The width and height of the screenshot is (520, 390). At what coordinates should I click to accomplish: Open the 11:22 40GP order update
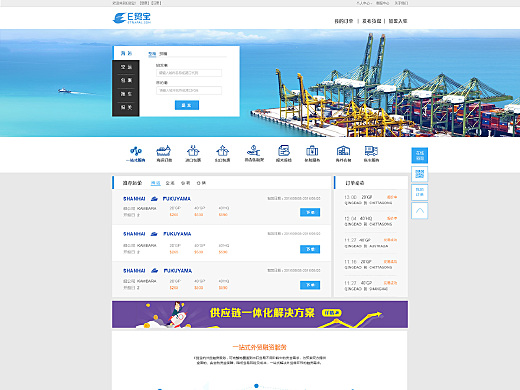[x=370, y=286]
